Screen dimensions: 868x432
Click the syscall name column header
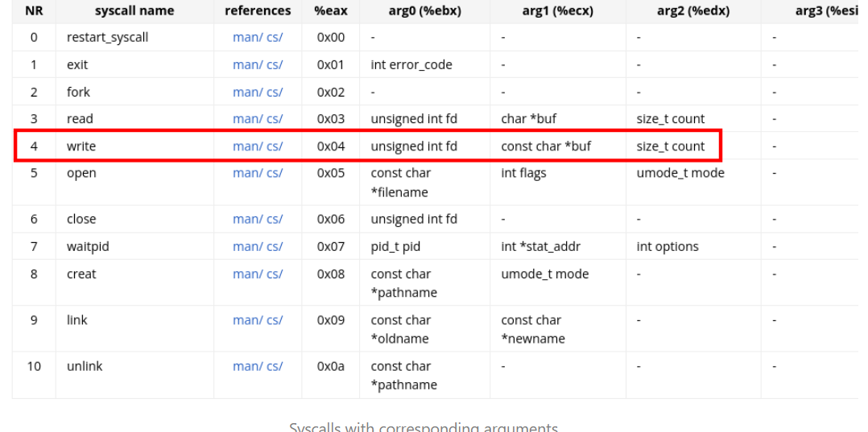134,10
